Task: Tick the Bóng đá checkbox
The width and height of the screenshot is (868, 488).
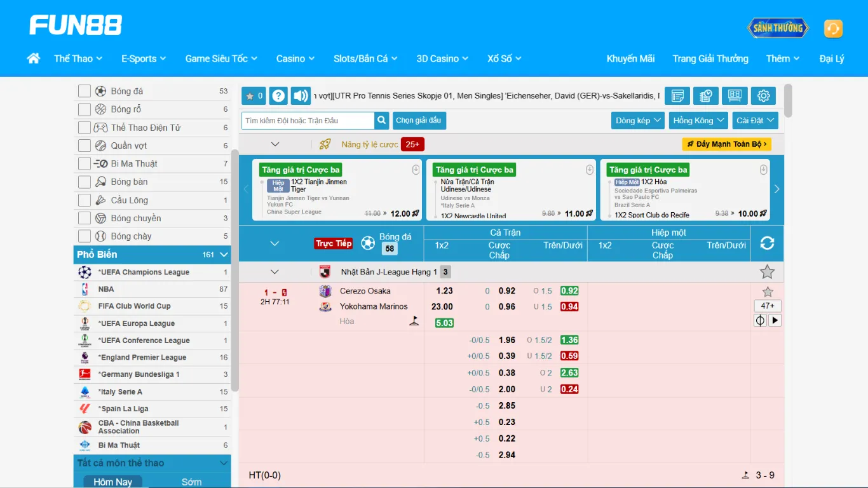Action: pos(85,91)
